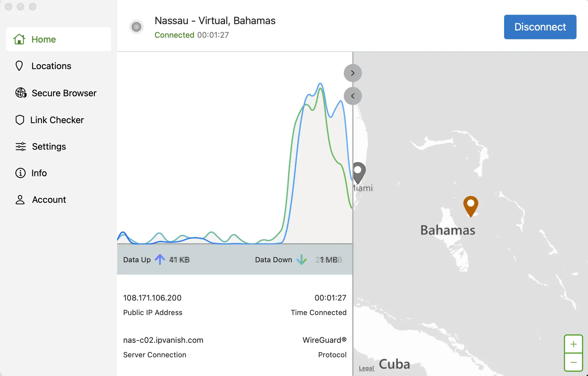Click the green Data Down arrow icon
Image resolution: width=588 pixels, height=376 pixels.
(x=302, y=260)
